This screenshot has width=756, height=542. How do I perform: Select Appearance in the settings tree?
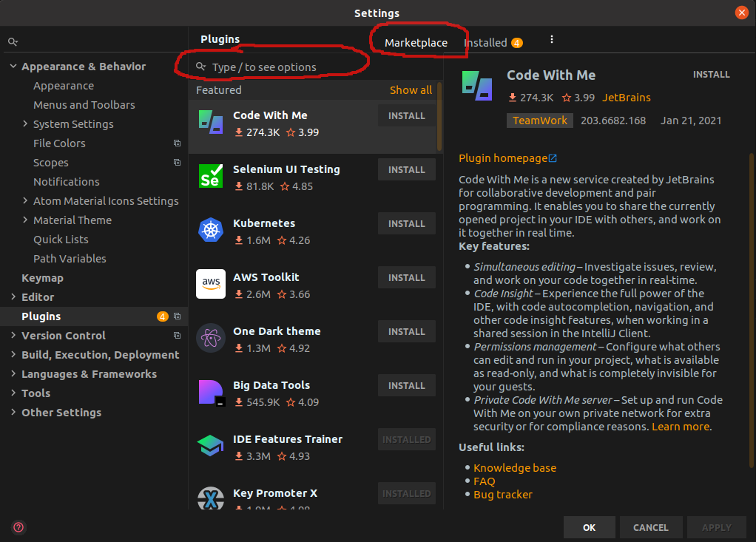coord(64,86)
